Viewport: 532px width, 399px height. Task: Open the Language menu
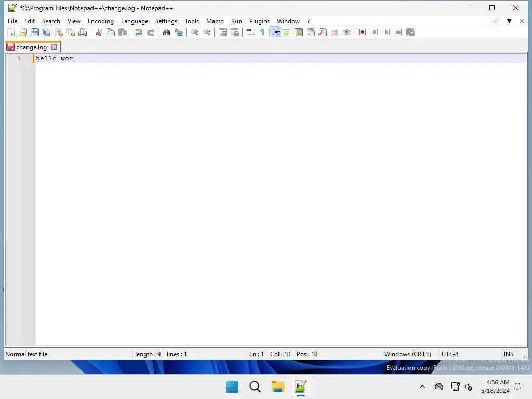[x=135, y=21]
